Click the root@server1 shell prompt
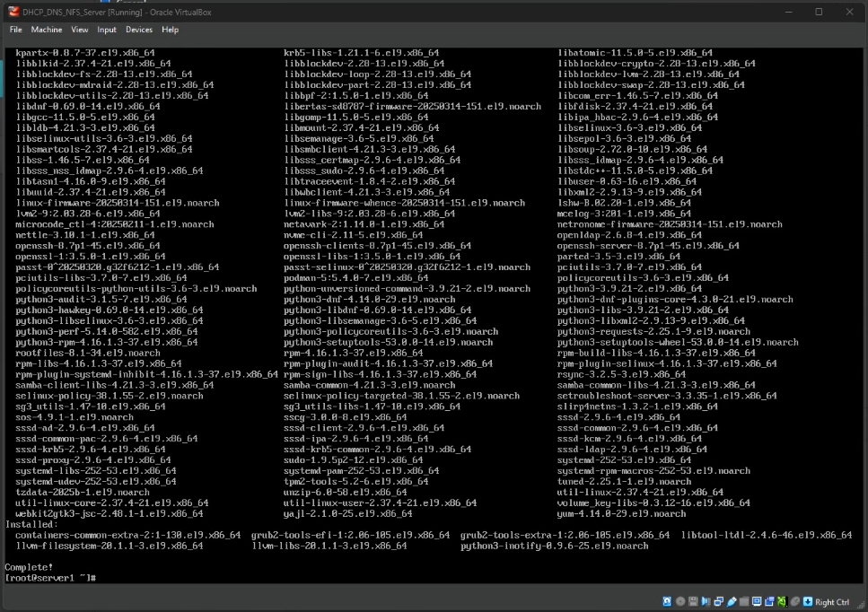Image resolution: width=868 pixels, height=612 pixels. [x=50, y=578]
